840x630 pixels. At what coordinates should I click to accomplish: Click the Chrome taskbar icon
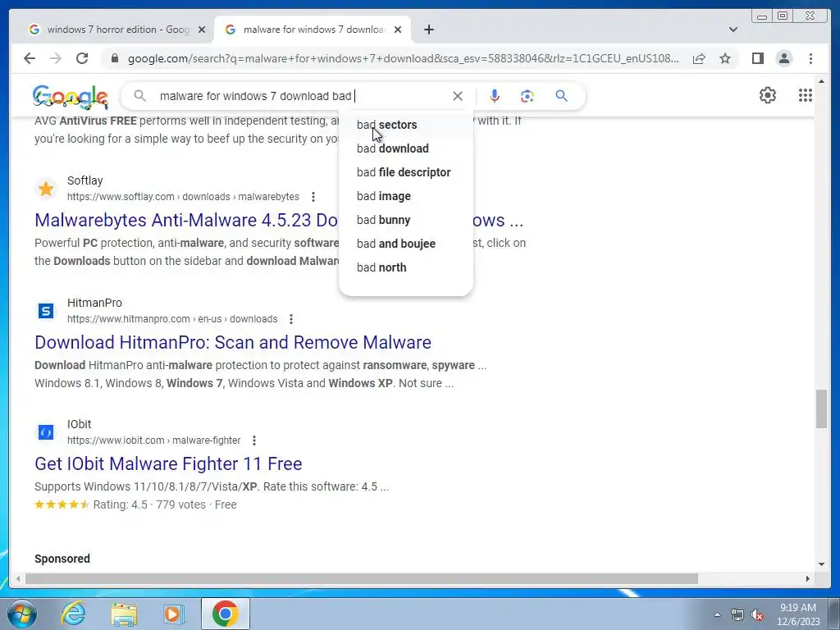click(x=225, y=614)
